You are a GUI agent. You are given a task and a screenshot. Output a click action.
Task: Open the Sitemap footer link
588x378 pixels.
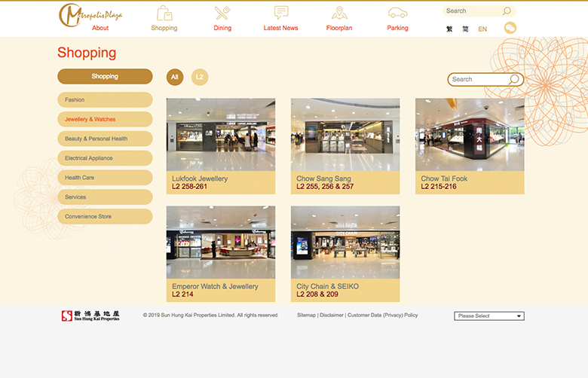tap(306, 316)
